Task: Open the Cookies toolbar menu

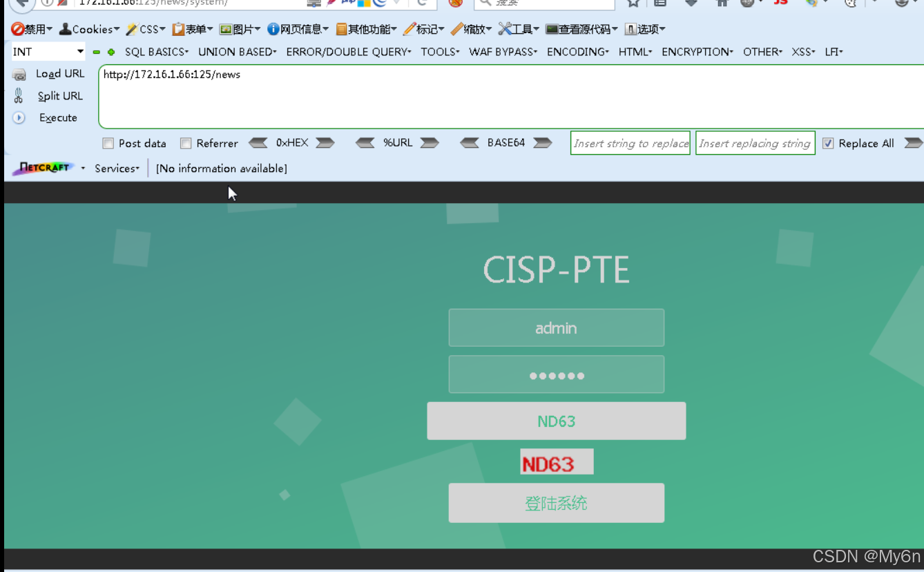Action: click(x=90, y=29)
